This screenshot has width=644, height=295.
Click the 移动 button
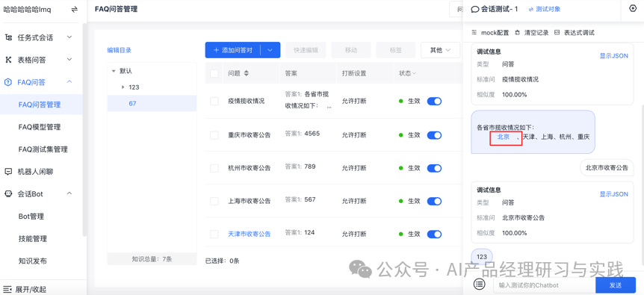pos(350,50)
